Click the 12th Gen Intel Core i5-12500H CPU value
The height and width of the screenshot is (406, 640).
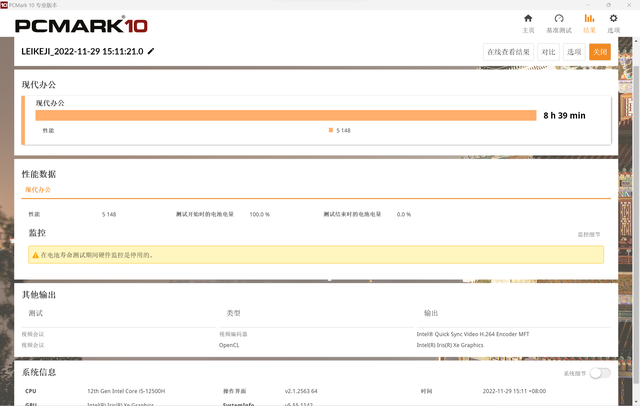[x=126, y=391]
